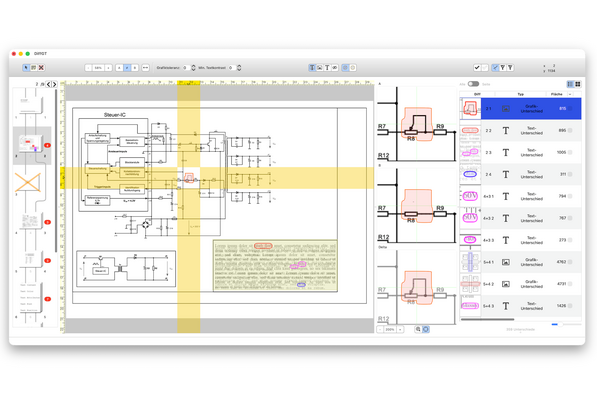Select the difference row with Fläche 895
Screen dimensions: 597x398
pos(520,130)
